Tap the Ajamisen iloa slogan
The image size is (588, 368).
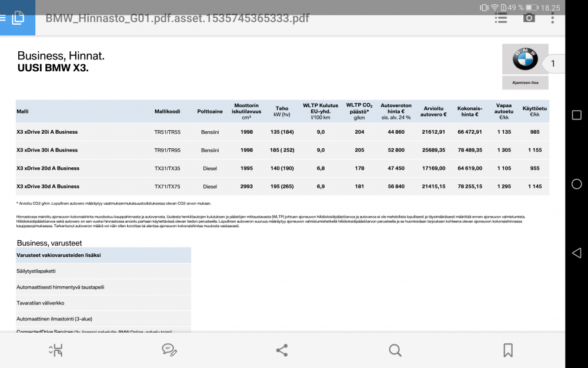[525, 82]
